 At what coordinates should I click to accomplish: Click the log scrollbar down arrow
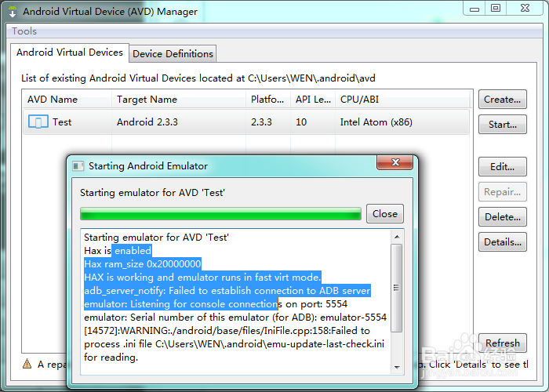tap(397, 367)
